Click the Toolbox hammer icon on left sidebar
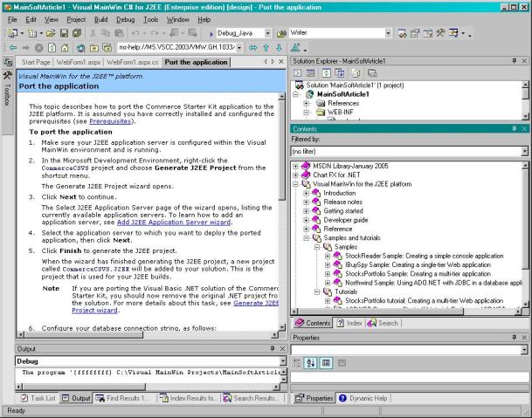Image resolution: width=532 pixels, height=418 pixels. pos(8,75)
